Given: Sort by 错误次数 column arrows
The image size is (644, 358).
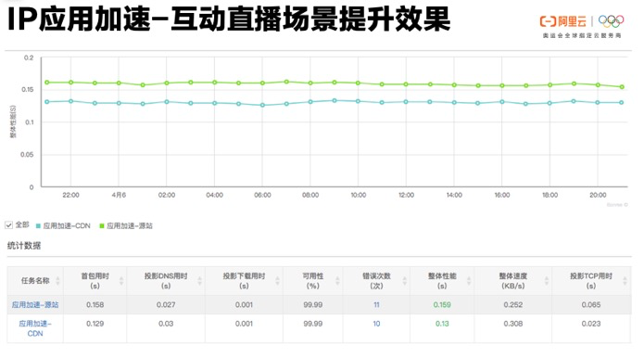Looking at the screenshot, I should click(x=405, y=281).
